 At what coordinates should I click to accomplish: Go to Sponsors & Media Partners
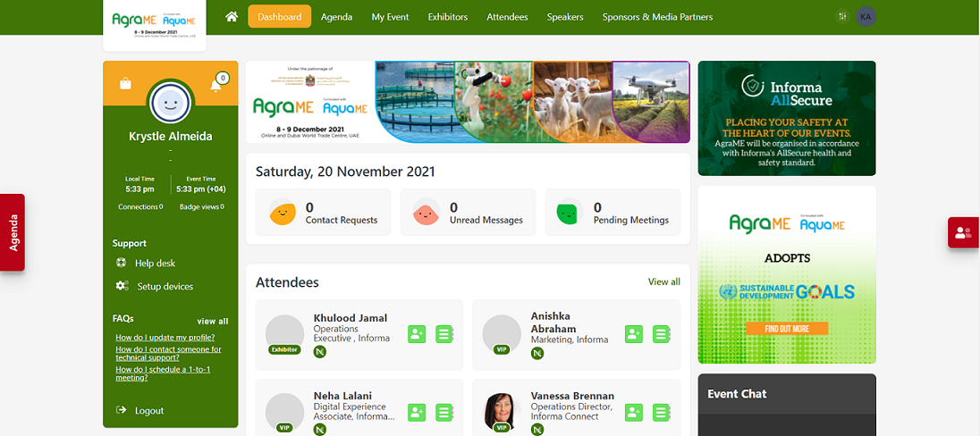coord(657,16)
